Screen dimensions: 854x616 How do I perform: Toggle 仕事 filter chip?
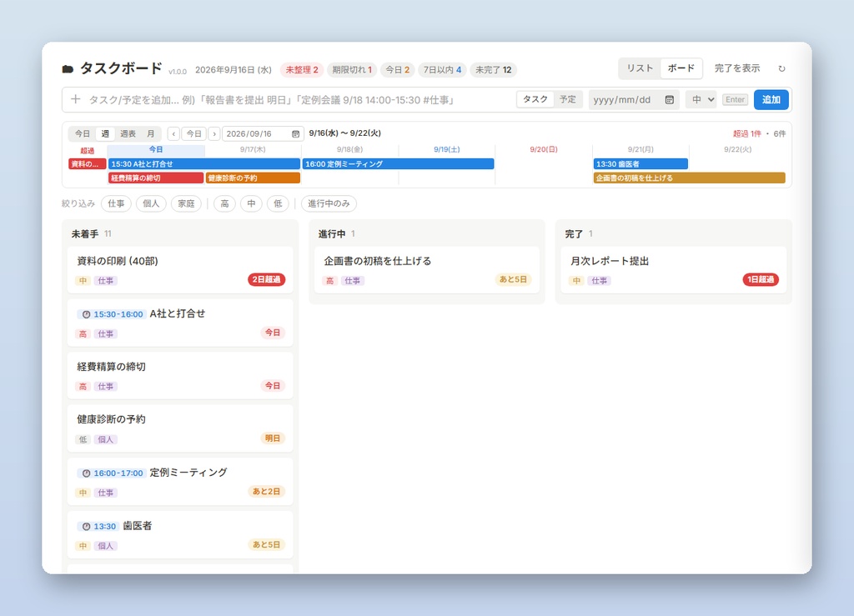pos(116,203)
